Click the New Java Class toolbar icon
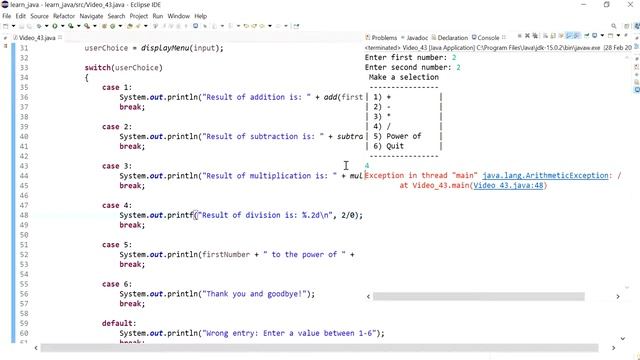This screenshot has width=640, height=360. [x=112, y=26]
